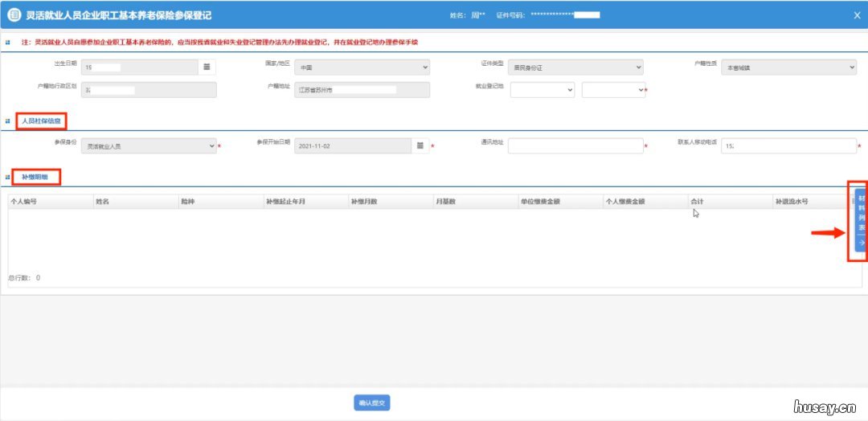This screenshot has height=421, width=868.
Task: Click the 补缴起止年月 column header
Action: [x=305, y=202]
